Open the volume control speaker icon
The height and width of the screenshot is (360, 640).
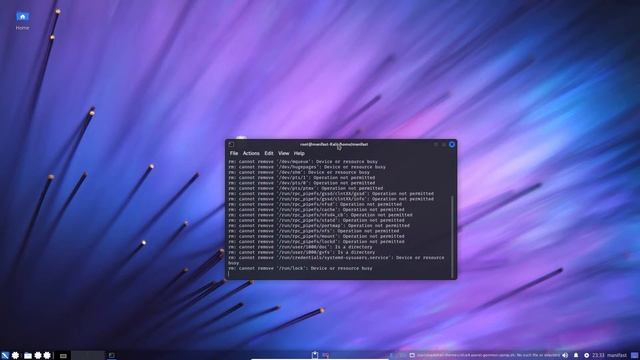pos(565,356)
